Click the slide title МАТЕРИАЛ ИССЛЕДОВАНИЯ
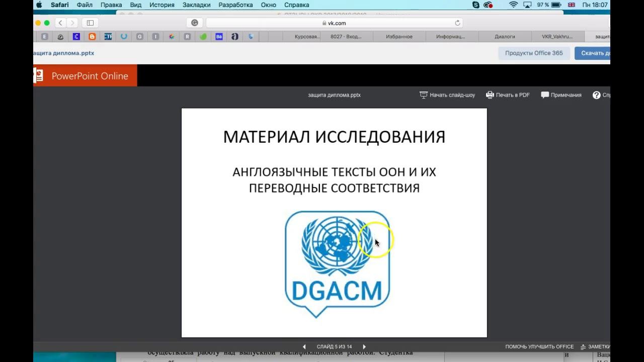Image resolution: width=644 pixels, height=362 pixels. pyautogui.click(x=334, y=137)
